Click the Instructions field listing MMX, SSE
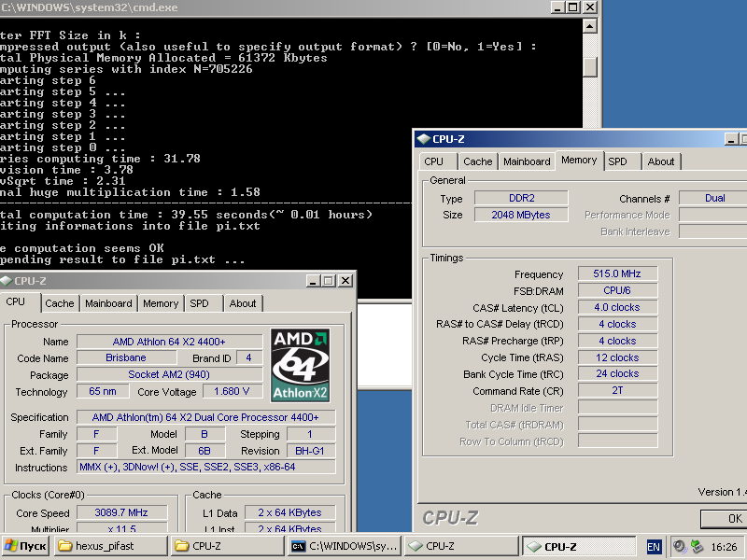 [x=205, y=467]
